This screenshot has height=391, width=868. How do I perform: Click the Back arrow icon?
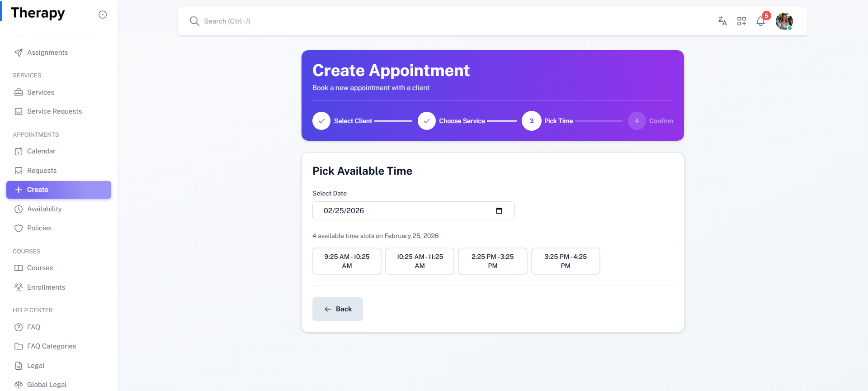(328, 309)
